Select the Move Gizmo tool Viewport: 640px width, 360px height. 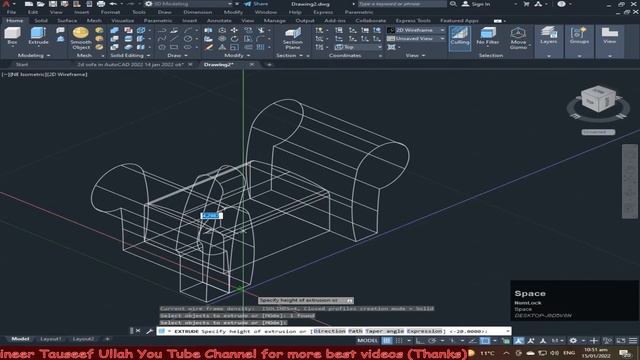click(518, 38)
